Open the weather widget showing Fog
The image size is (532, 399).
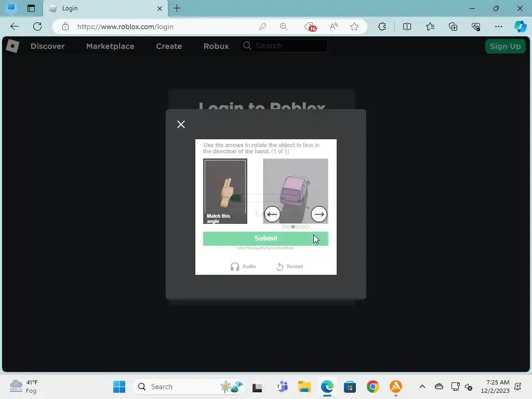pos(24,387)
